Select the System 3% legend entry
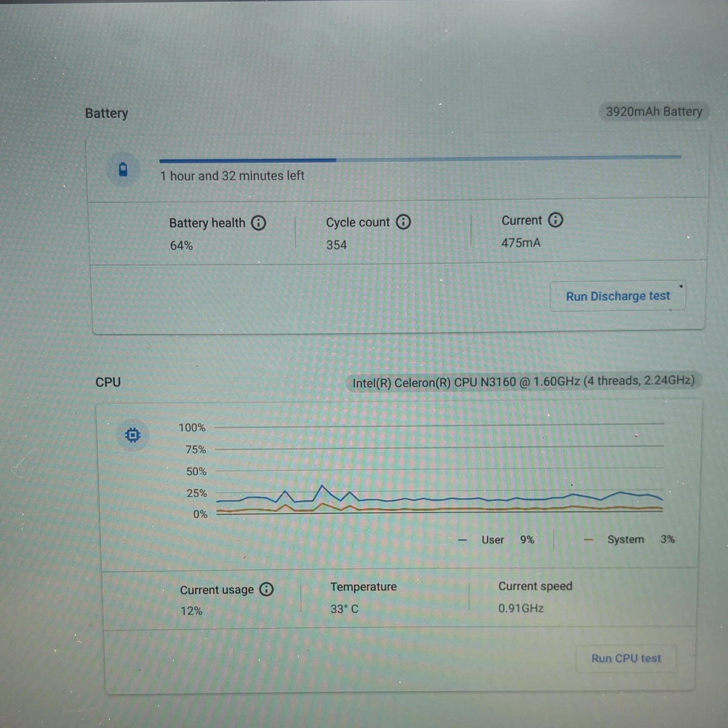The height and width of the screenshot is (728, 728). (629, 539)
